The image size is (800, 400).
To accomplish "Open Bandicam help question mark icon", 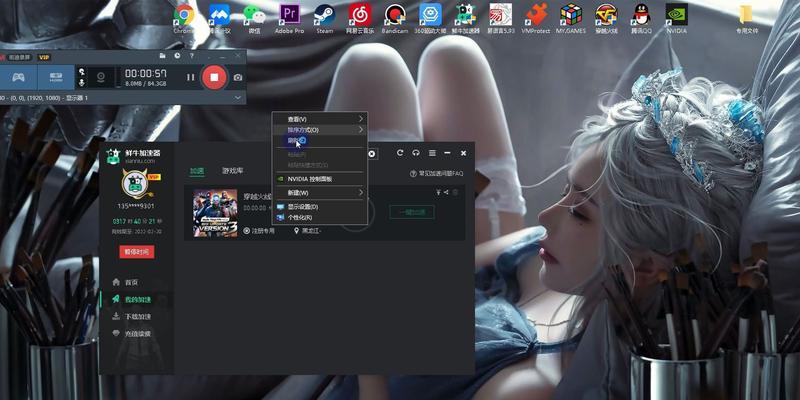I will coord(191,56).
